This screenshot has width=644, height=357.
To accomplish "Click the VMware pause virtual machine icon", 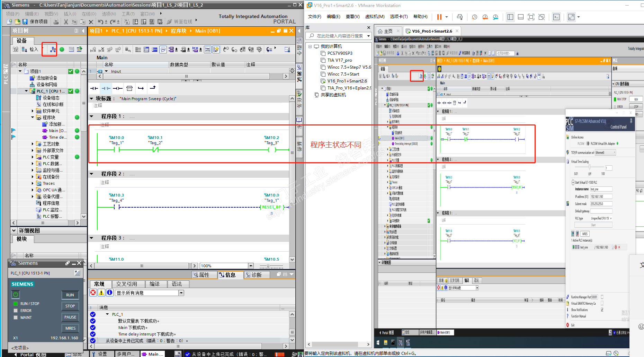I will pos(439,17).
